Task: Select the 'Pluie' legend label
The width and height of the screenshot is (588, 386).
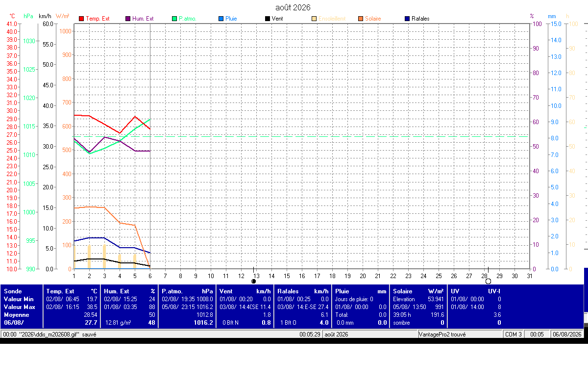Action: click(x=231, y=19)
